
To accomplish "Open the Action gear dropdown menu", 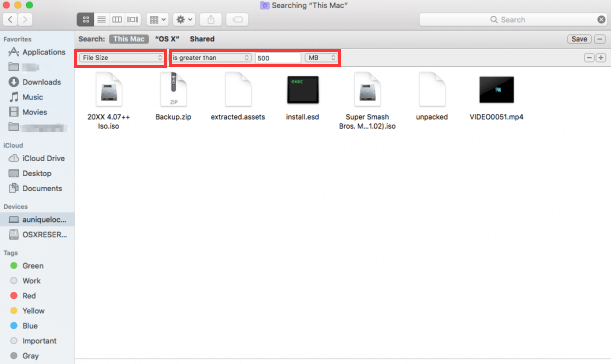I will (x=184, y=19).
